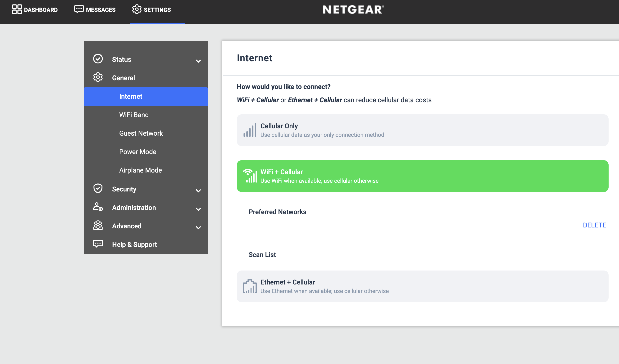
Task: Select the Cellular Only connection option
Action: tap(422, 130)
